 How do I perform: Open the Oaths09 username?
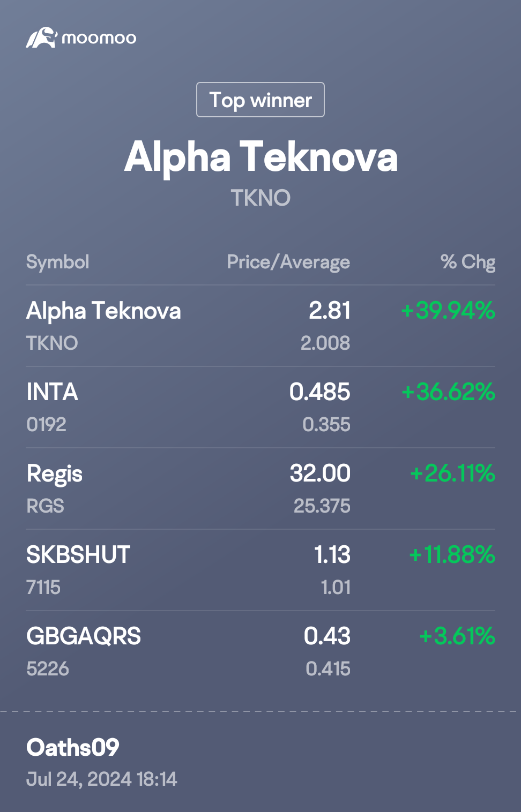73,748
